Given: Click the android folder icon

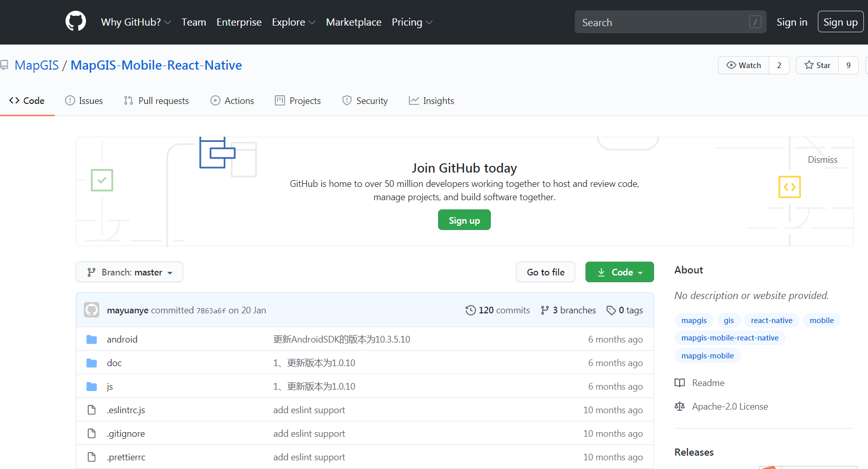Looking at the screenshot, I should [x=92, y=339].
